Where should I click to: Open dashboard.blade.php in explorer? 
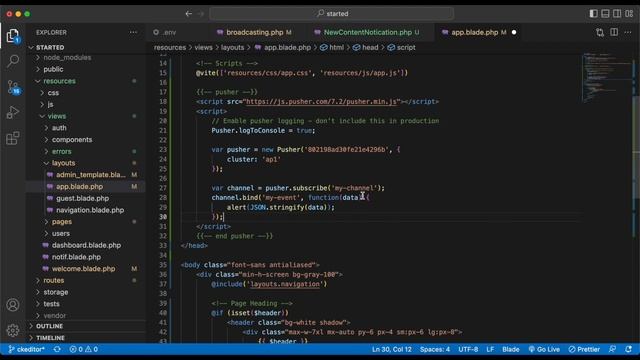pos(86,245)
